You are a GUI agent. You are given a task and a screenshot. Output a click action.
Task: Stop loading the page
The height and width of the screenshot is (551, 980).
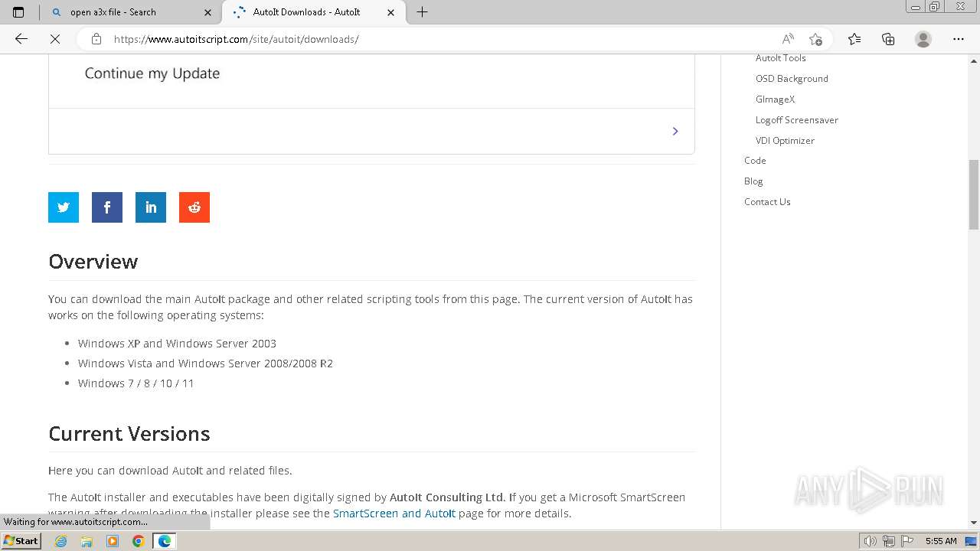(55, 39)
